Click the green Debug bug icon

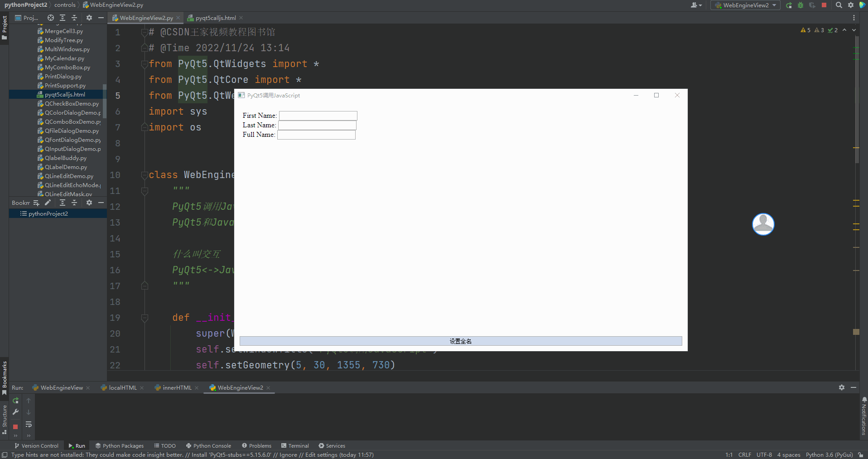tap(800, 5)
